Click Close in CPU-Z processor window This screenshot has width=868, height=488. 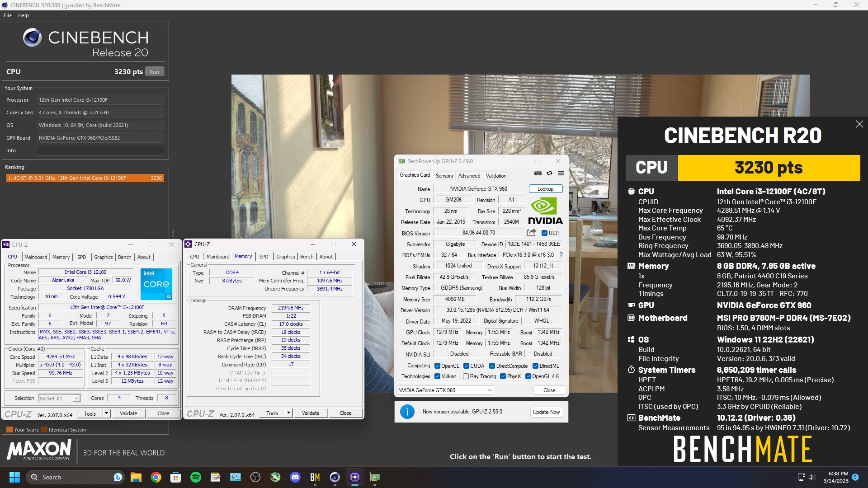[x=163, y=413]
